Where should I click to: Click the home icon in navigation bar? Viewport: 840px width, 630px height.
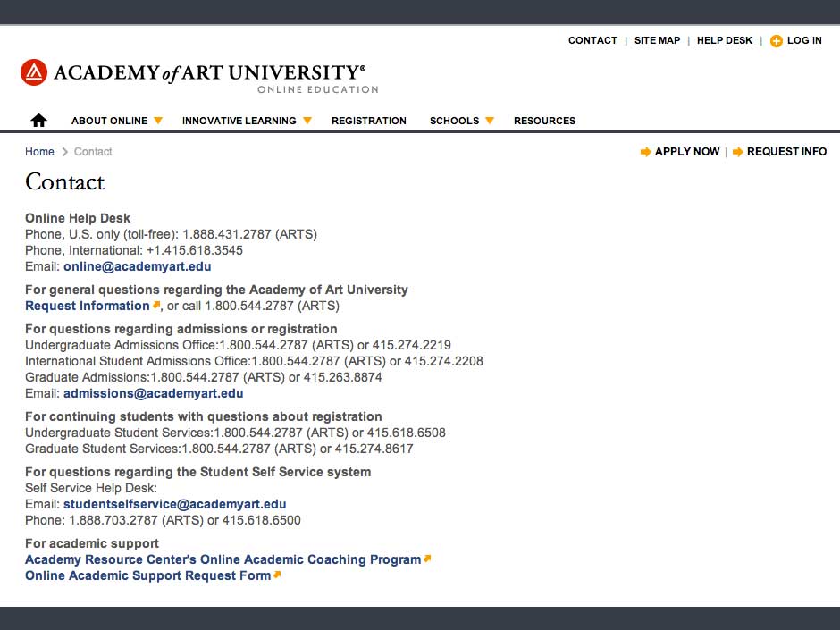(38, 121)
